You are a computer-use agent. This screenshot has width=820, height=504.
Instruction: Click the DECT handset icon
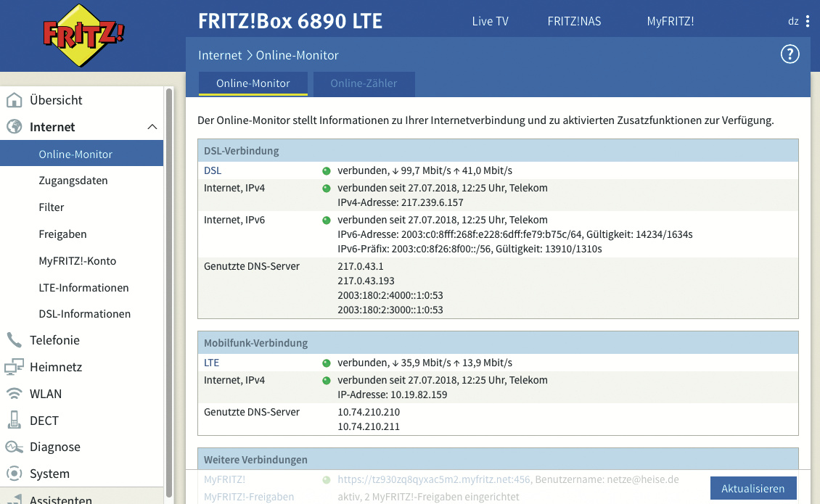click(x=14, y=421)
